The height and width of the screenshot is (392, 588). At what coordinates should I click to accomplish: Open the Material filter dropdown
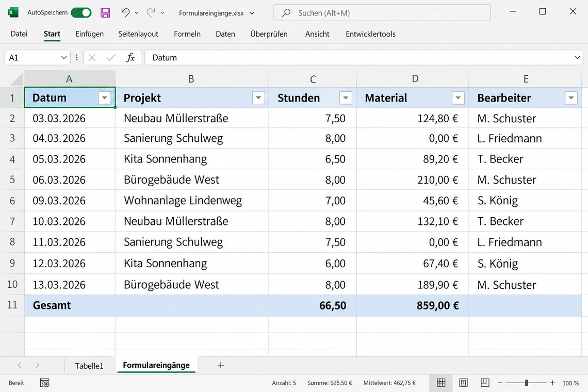tap(458, 98)
